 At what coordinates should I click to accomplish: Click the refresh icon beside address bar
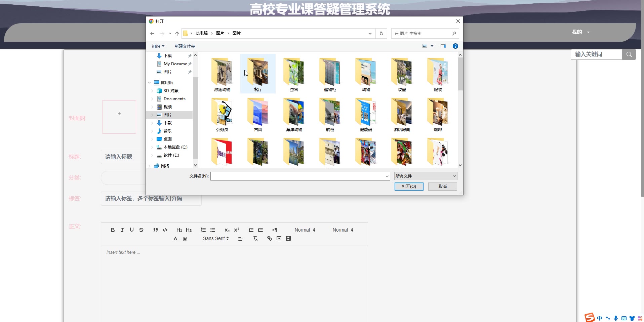tap(381, 34)
